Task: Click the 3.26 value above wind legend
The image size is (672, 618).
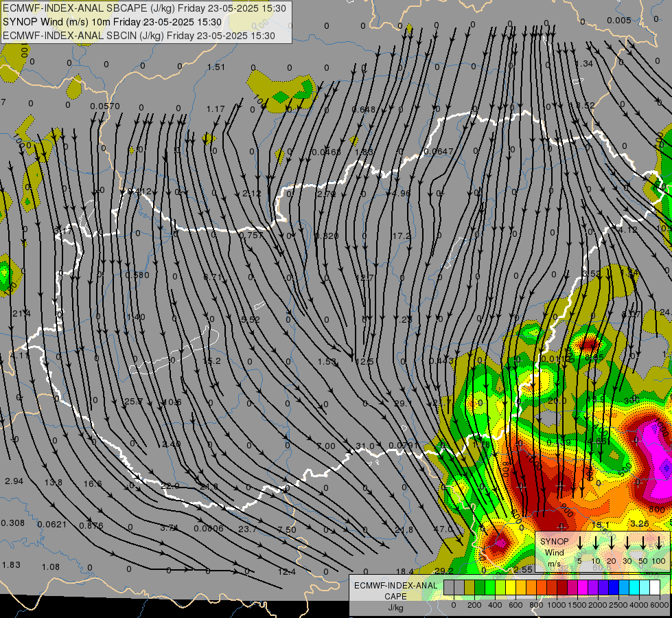Action: coord(640,523)
